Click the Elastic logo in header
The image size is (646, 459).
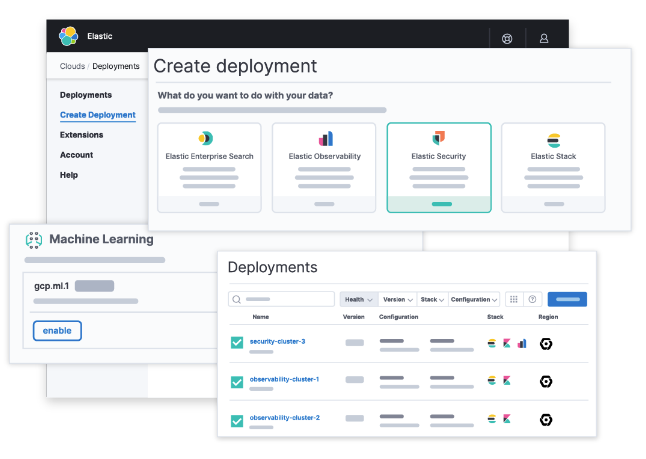pos(68,36)
